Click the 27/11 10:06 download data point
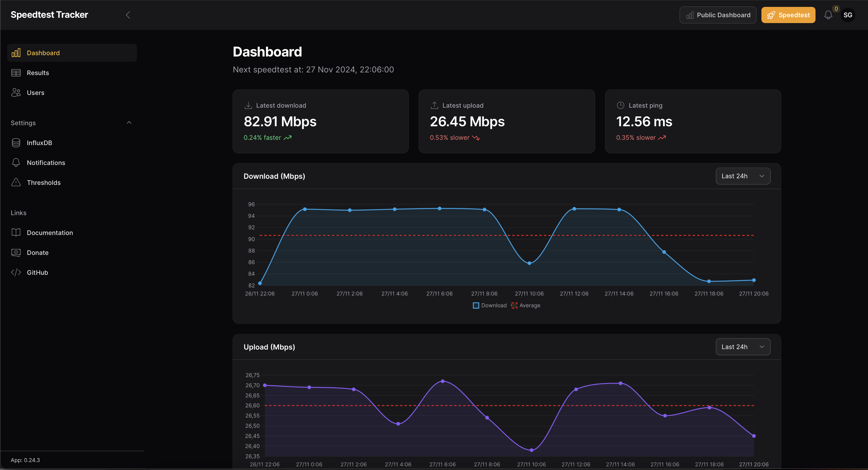This screenshot has height=470, width=868. point(529,263)
